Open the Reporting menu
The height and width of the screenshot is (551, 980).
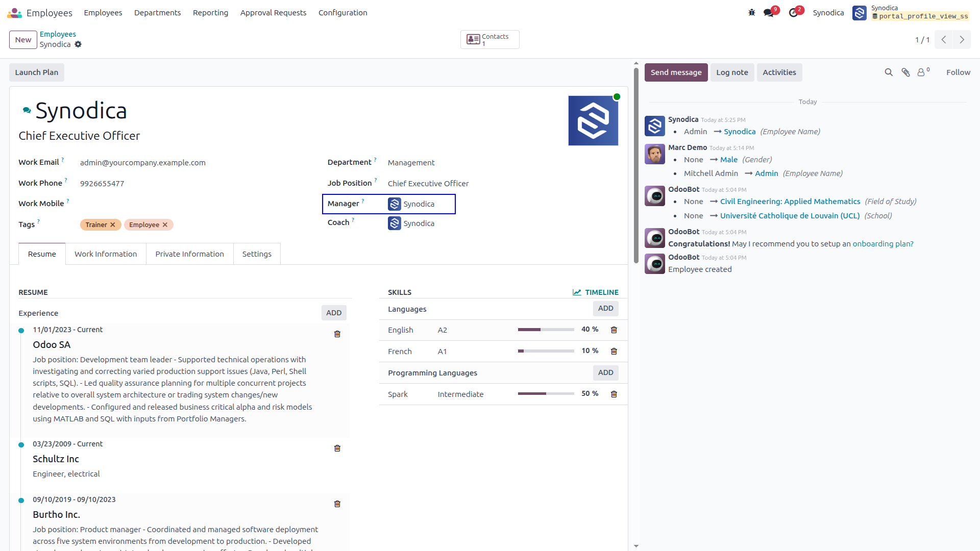point(210,13)
